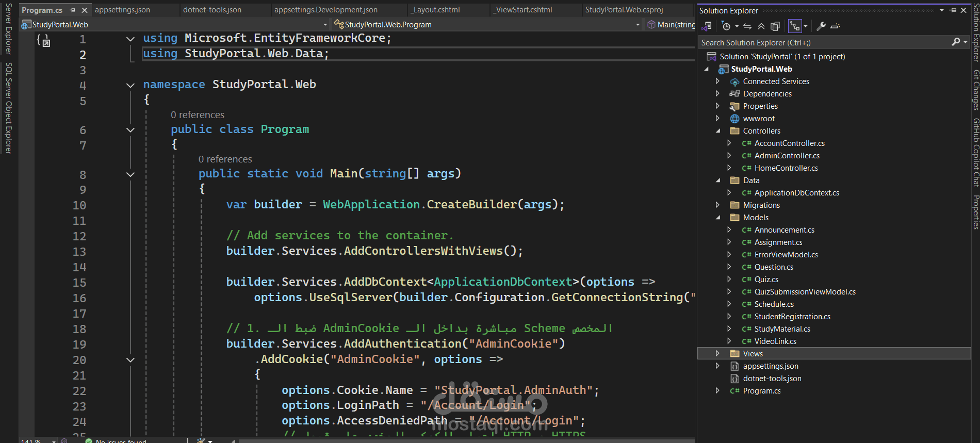980x443 pixels.
Task: Toggle pin on the Program.cs tab
Action: click(x=73, y=10)
